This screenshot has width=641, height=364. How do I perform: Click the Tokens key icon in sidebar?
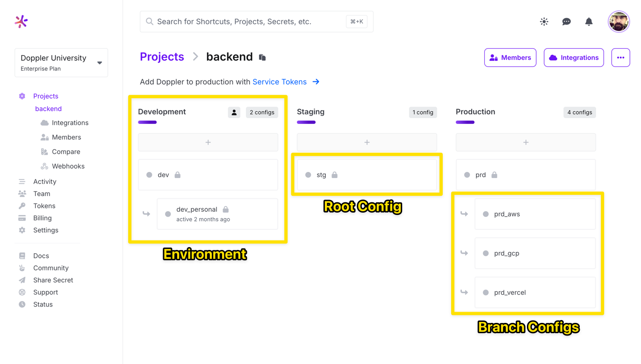click(x=22, y=206)
